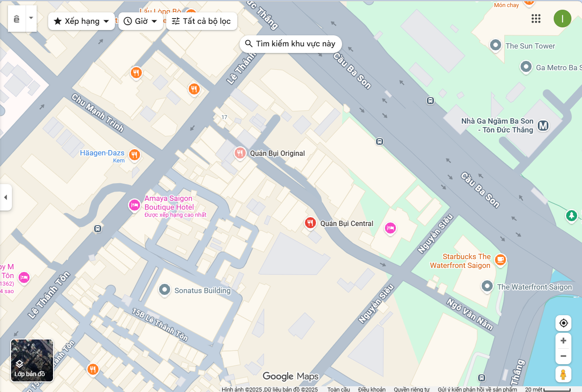Expand the collapsed side panel
582x392 pixels.
pos(6,197)
